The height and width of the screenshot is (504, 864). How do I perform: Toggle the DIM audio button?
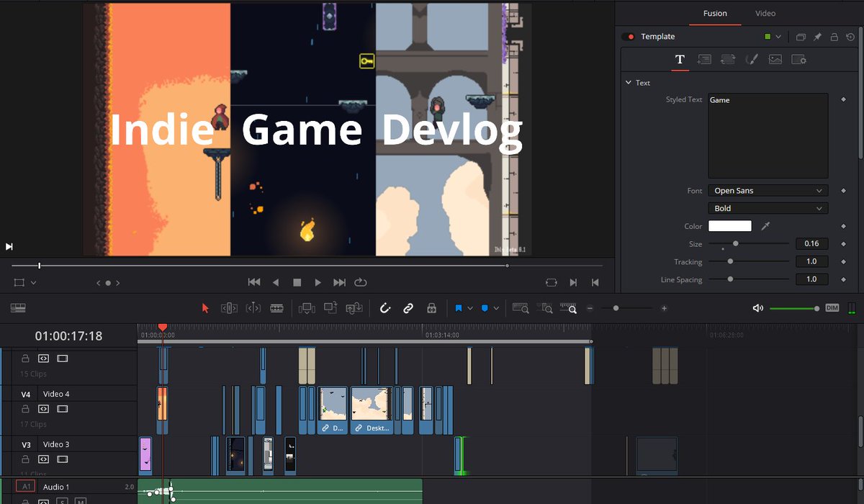click(832, 308)
